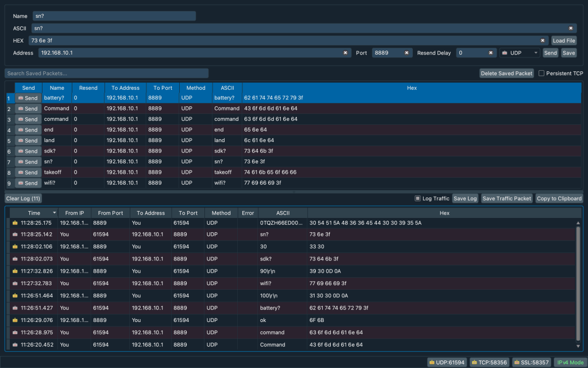Clear the Resend Delay field with its X icon
588x368 pixels.
(491, 53)
